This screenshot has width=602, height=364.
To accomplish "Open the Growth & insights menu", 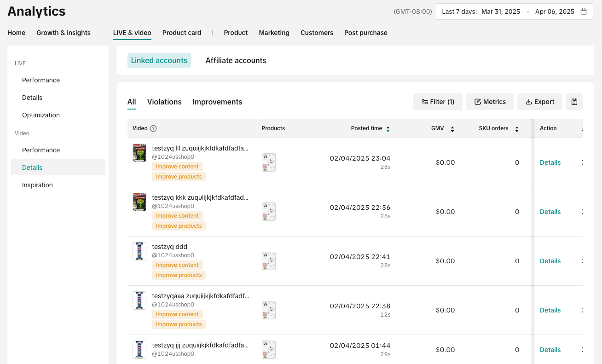I will point(64,33).
